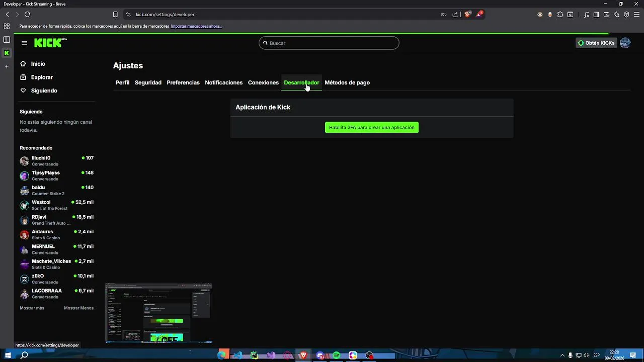Open Spotify from the taskbar
The width and height of the screenshot is (644, 362).
coord(337,355)
